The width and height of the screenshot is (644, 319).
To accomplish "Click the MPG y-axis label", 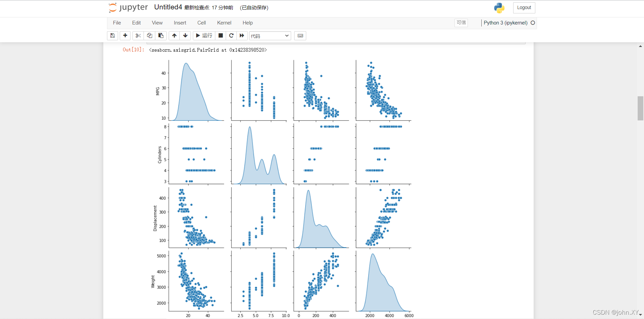I will point(158,91).
